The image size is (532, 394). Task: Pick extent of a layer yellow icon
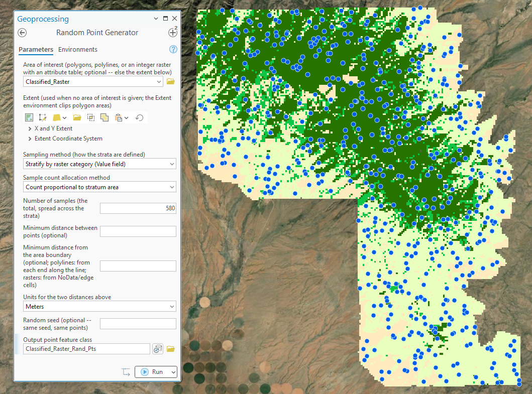coord(56,117)
